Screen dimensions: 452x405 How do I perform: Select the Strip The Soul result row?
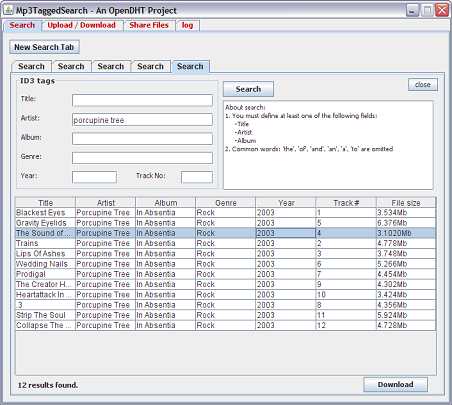[x=225, y=315]
